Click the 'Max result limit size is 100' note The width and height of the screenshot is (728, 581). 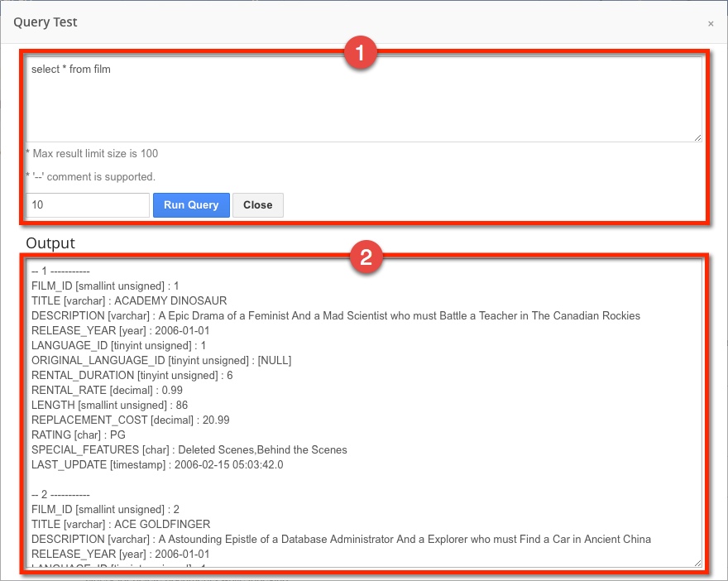point(92,153)
